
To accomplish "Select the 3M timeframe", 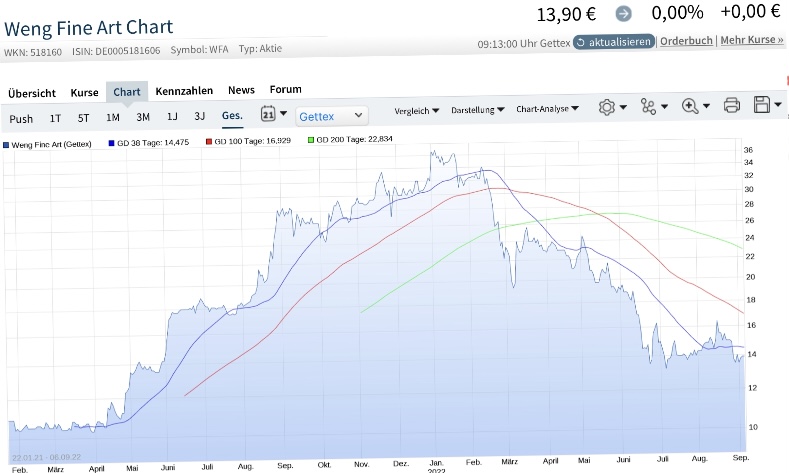I will (143, 117).
